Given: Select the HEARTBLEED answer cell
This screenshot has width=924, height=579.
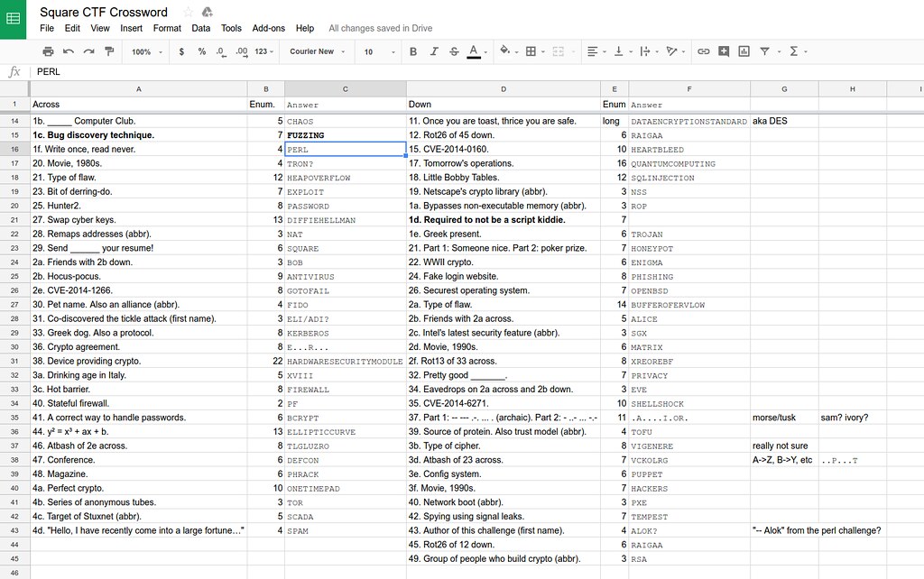Looking at the screenshot, I should [688, 150].
